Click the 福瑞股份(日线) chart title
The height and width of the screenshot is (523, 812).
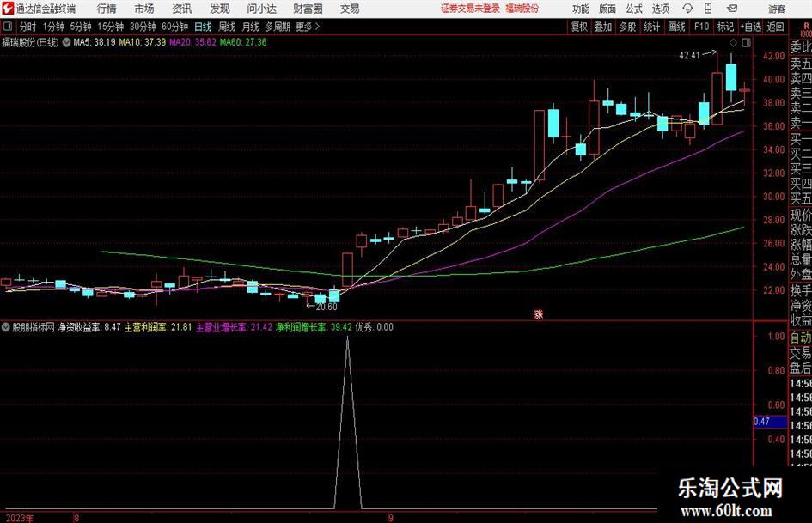(31, 42)
